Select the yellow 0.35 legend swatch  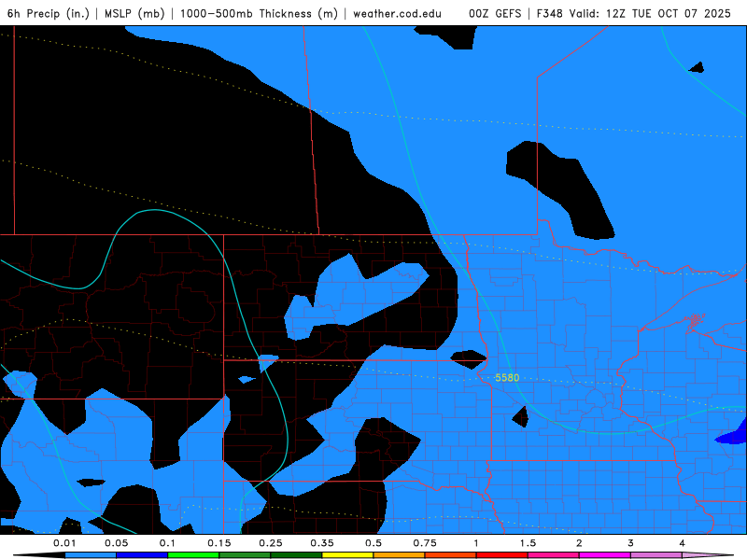coord(347,555)
